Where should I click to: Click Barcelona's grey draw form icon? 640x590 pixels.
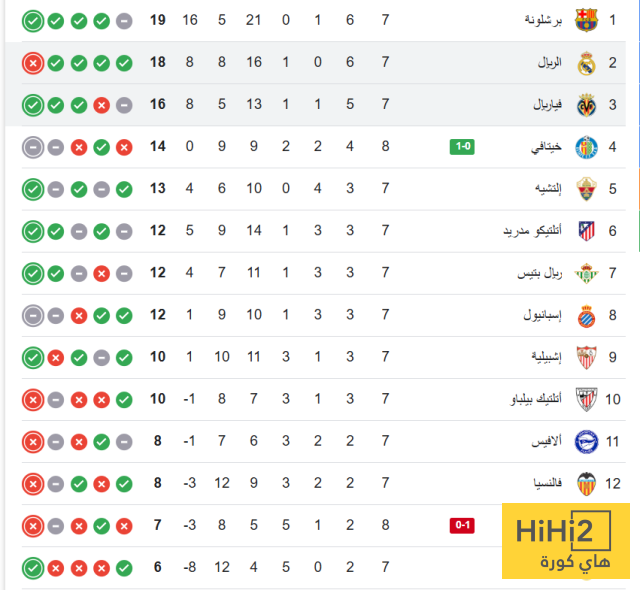point(123,20)
